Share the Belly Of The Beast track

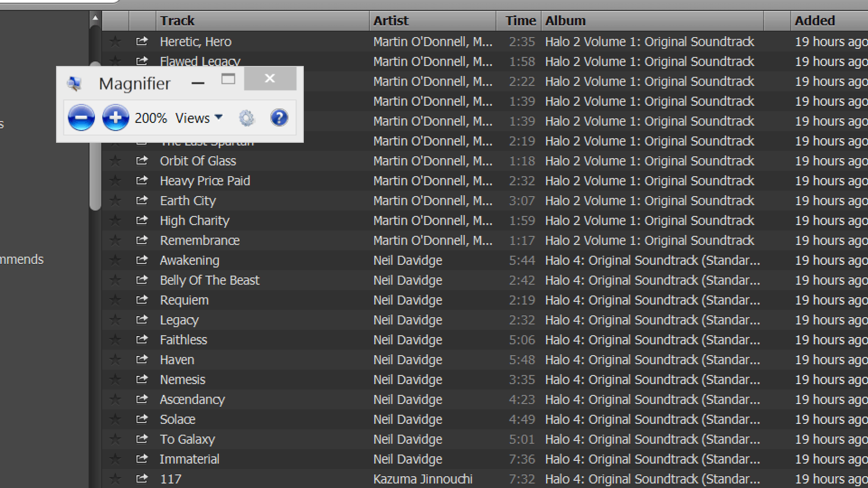click(142, 280)
